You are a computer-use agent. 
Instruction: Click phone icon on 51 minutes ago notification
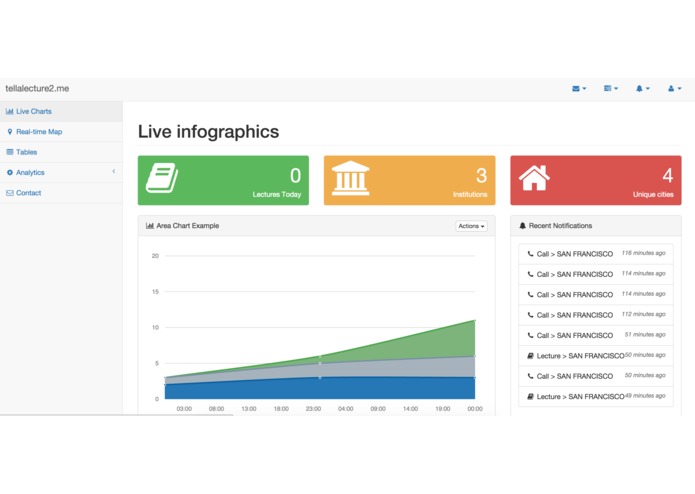click(x=530, y=335)
